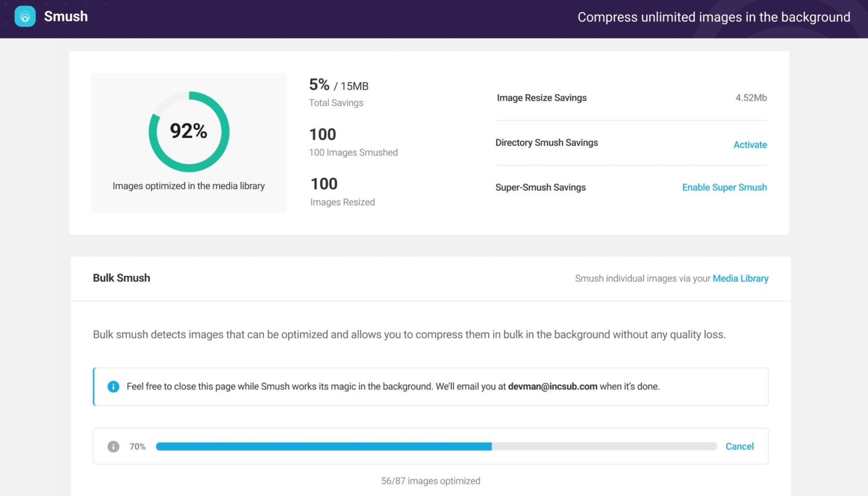Click the blue bulk smush progress bar
868x496 pixels.
coord(324,446)
